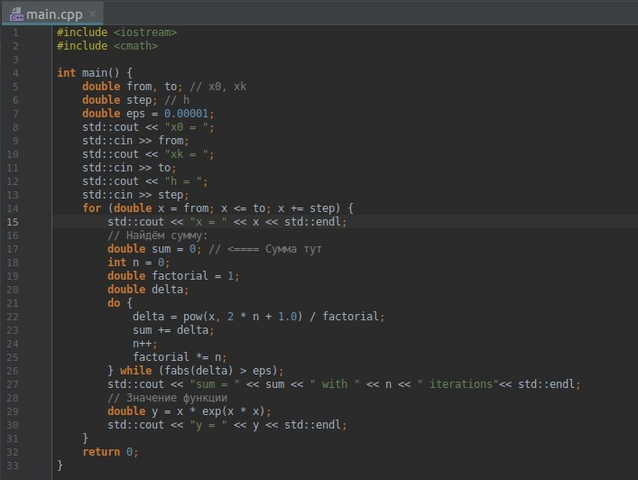Screen dimensions: 638x480
Task: Click the exp(x * x) expression
Action: (236, 411)
